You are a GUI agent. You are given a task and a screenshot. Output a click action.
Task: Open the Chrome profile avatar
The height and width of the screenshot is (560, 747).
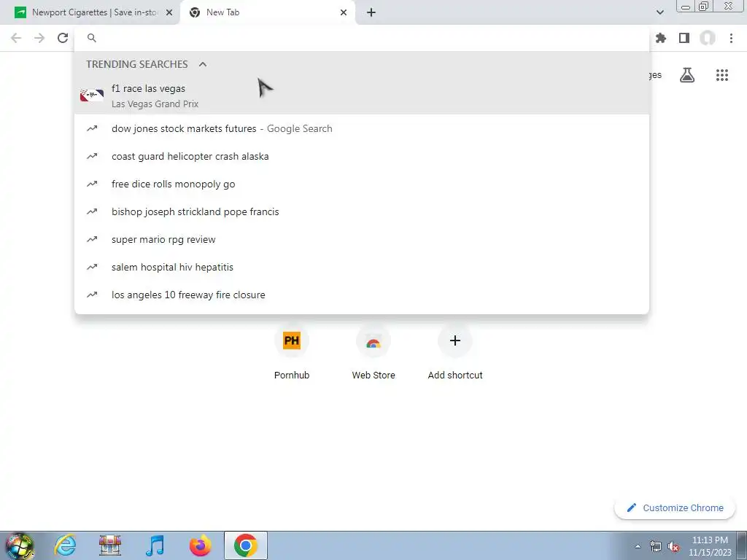(708, 38)
